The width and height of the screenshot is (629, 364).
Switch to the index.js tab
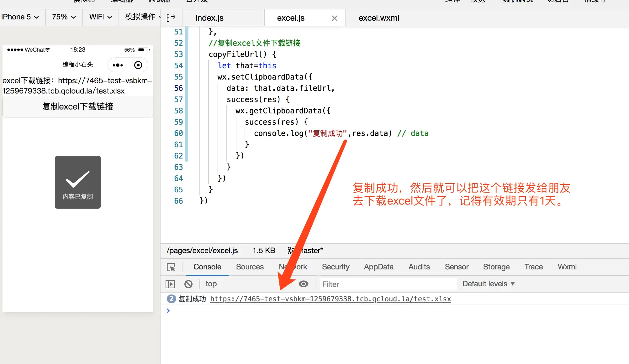(209, 18)
